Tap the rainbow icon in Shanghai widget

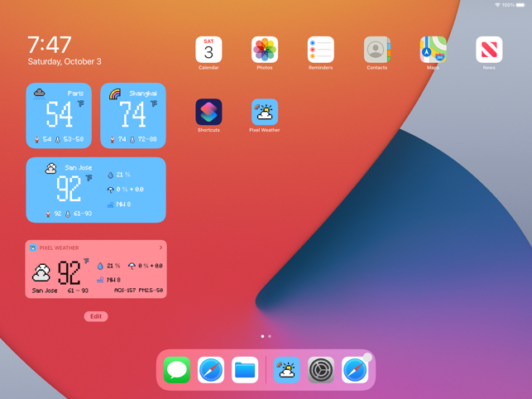pyautogui.click(x=115, y=94)
